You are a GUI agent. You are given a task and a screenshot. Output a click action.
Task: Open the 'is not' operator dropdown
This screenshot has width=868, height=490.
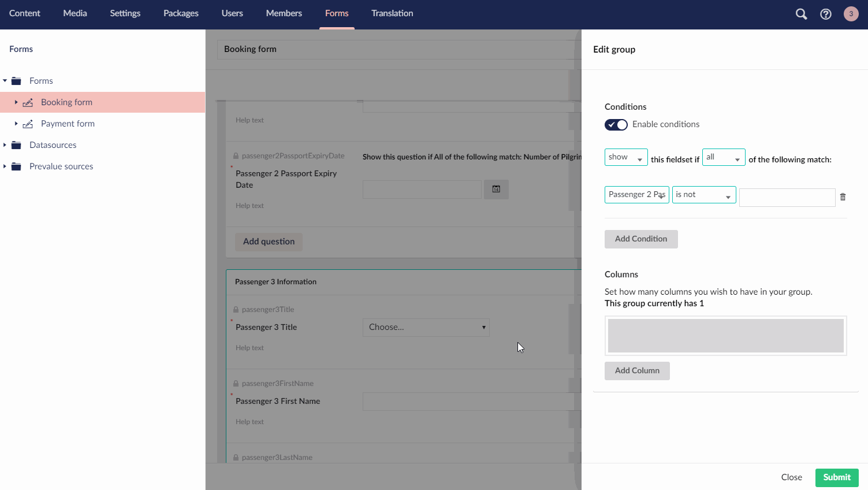pyautogui.click(x=703, y=195)
